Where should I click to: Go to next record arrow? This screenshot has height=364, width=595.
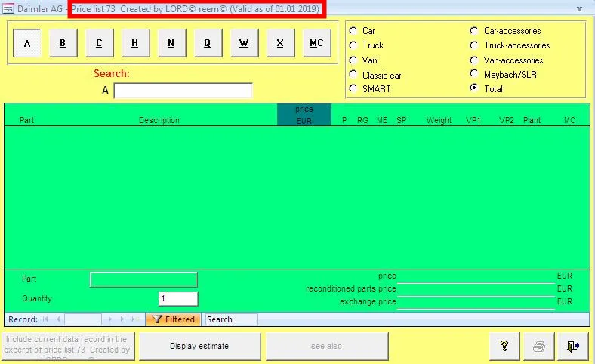[x=110, y=319]
